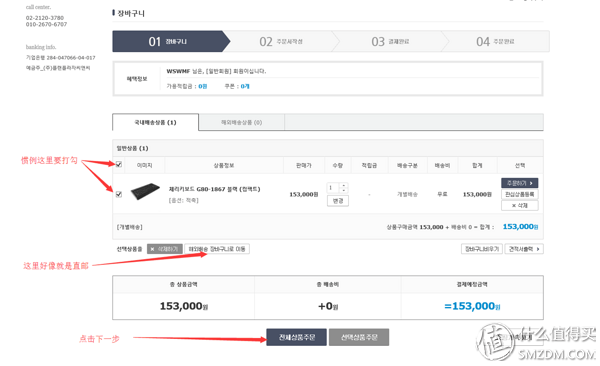Remove the item with the × 삭제 button
The image size is (600, 366).
pyautogui.click(x=520, y=205)
